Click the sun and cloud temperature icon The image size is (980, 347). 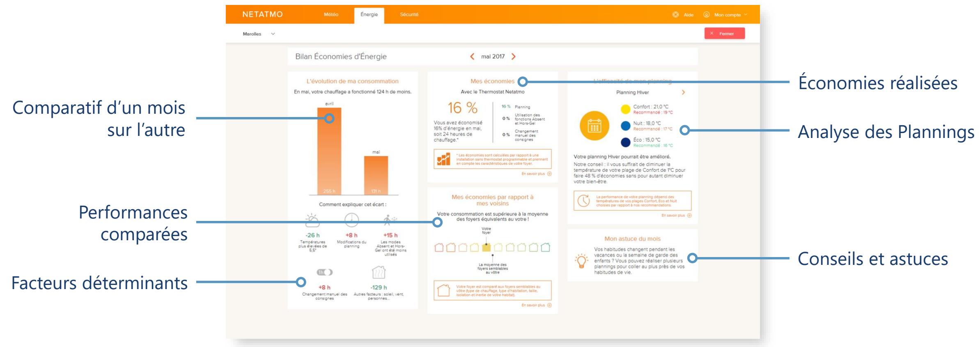point(312,221)
